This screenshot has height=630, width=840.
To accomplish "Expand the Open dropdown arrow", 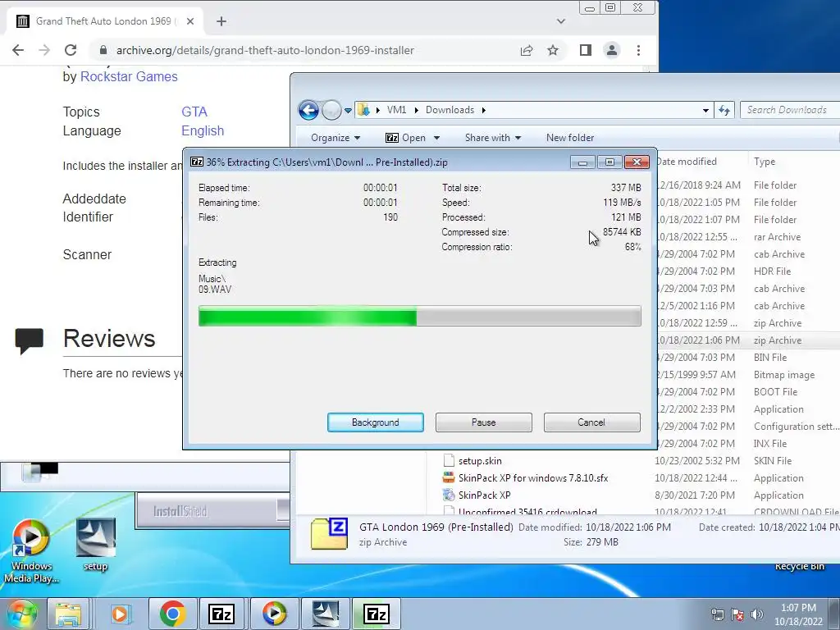I will coord(436,138).
